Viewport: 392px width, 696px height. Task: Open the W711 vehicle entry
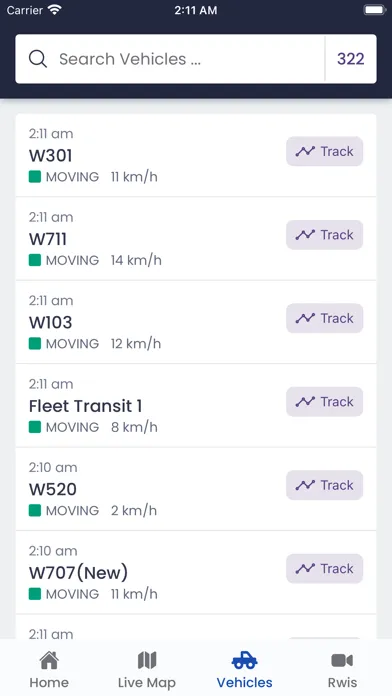click(196, 239)
